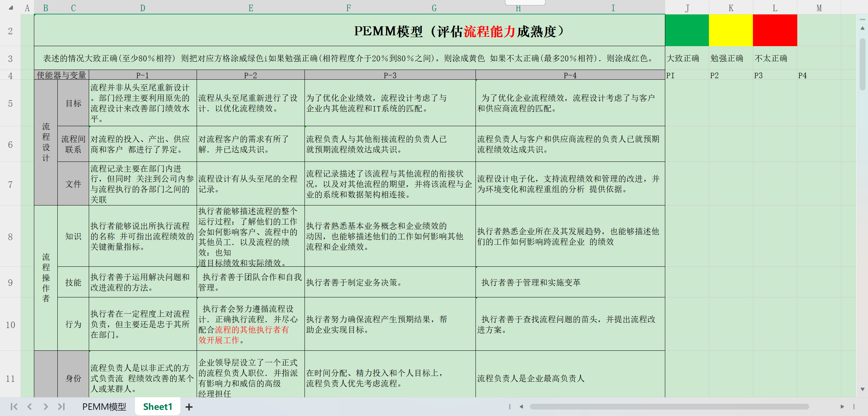Click the vertical scrollbar up arrow
The height and width of the screenshot is (416, 868).
click(x=862, y=28)
